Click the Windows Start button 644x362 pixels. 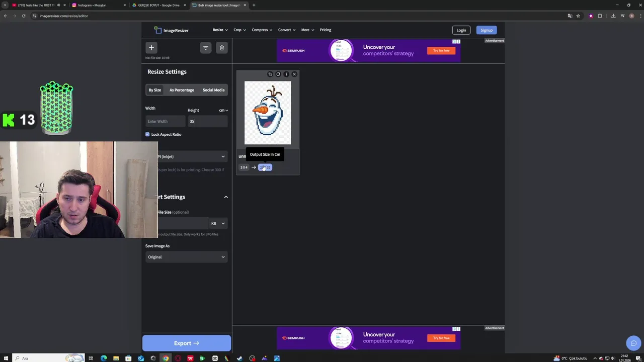[x=6, y=358]
